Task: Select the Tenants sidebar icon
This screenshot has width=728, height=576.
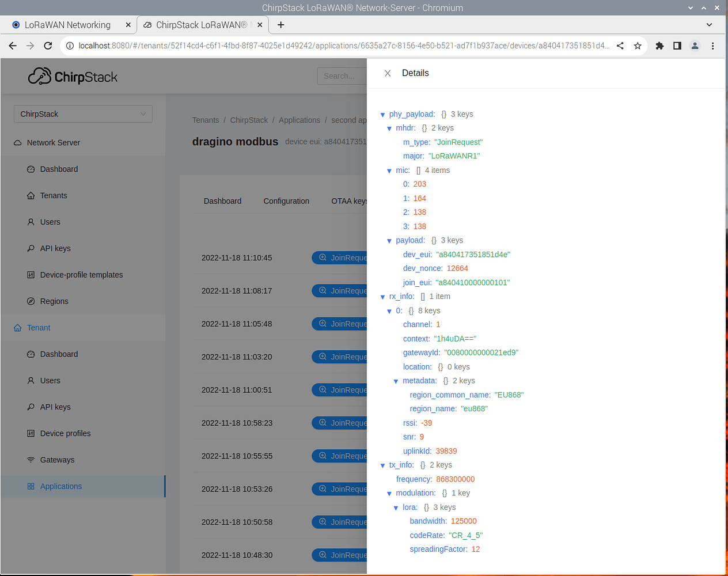Action: click(x=31, y=195)
